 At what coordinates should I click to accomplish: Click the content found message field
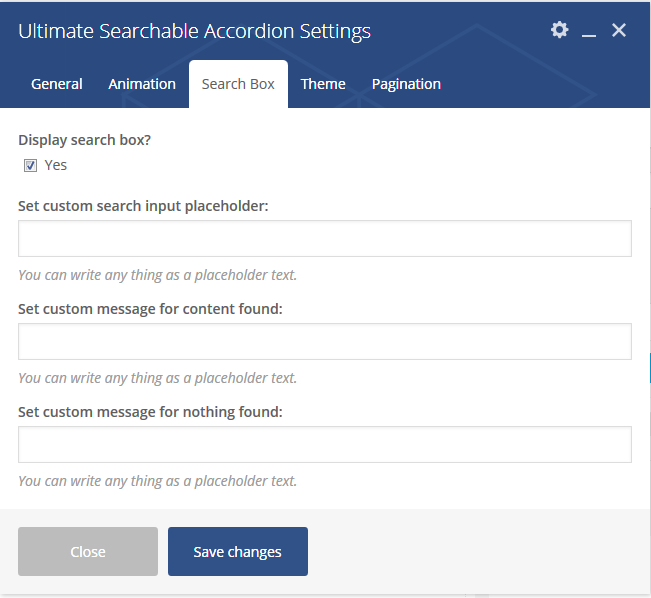coord(325,342)
